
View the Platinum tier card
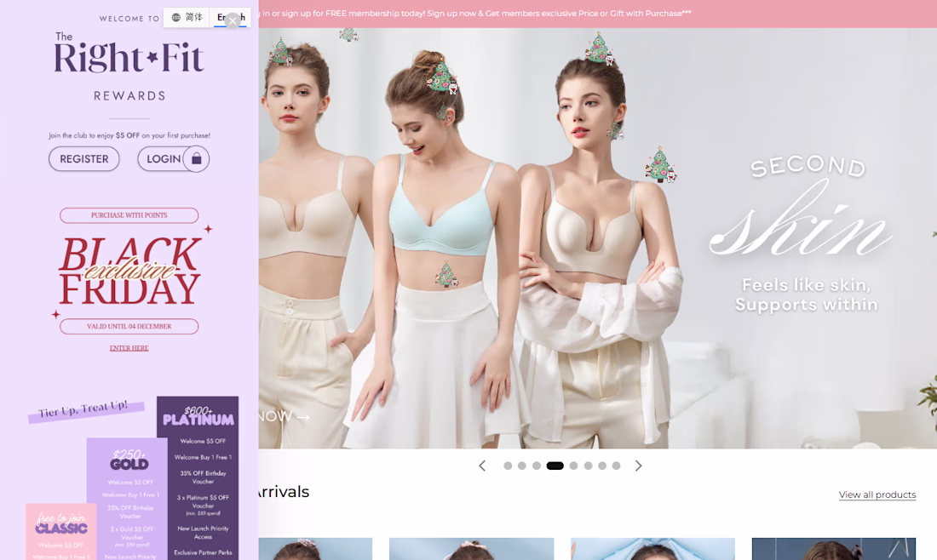pos(198,477)
